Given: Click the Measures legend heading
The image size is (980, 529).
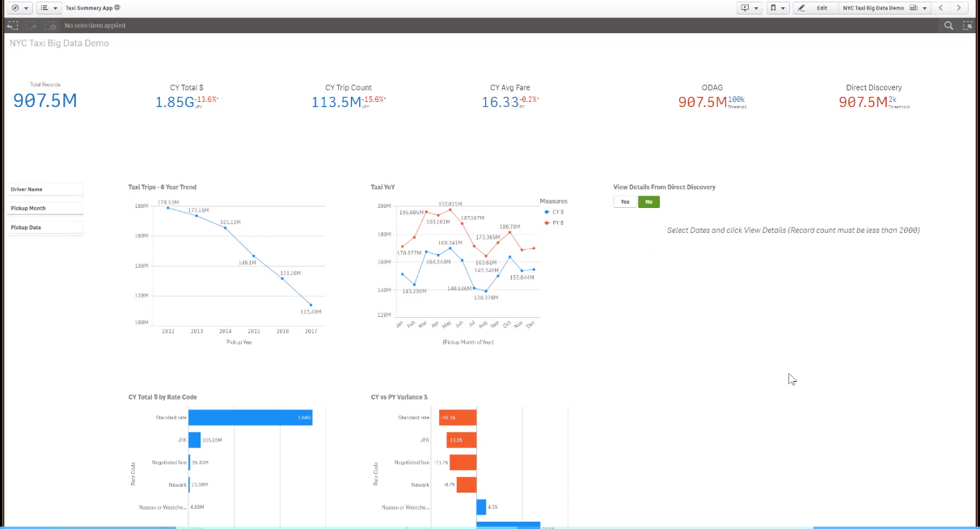Looking at the screenshot, I should (x=554, y=201).
